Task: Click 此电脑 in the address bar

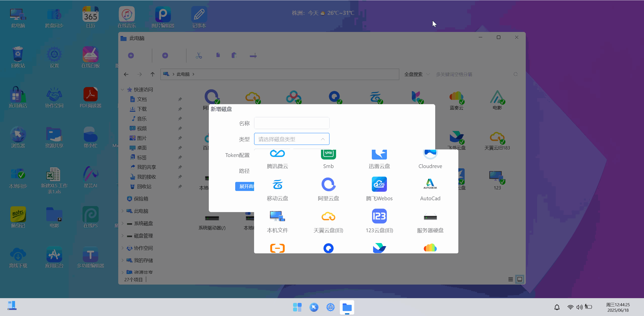Action: click(x=183, y=74)
